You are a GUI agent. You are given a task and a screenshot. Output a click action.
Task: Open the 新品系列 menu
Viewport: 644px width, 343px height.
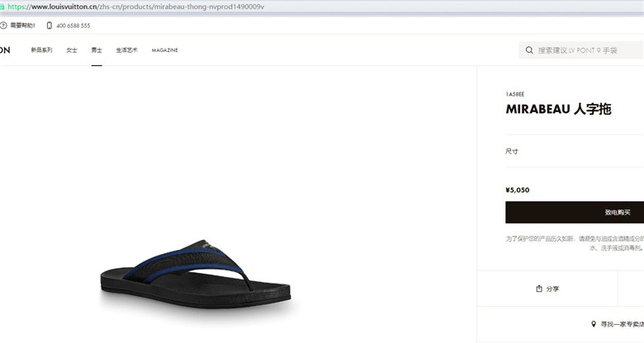pos(41,50)
